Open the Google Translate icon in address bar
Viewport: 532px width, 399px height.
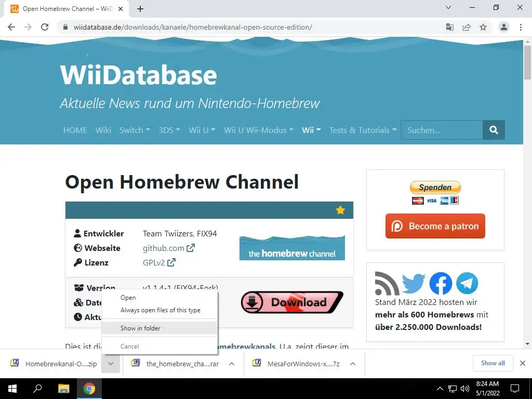(450, 27)
